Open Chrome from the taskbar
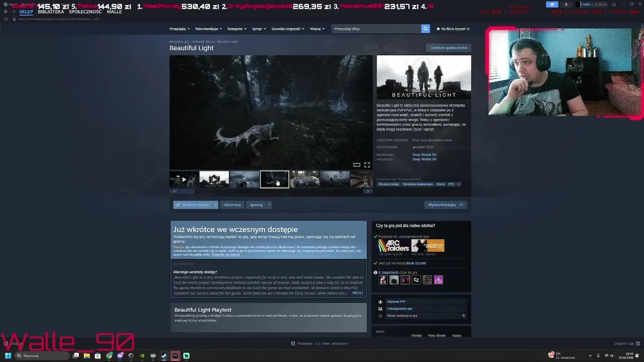Image resolution: width=644 pixels, height=362 pixels. point(109,355)
